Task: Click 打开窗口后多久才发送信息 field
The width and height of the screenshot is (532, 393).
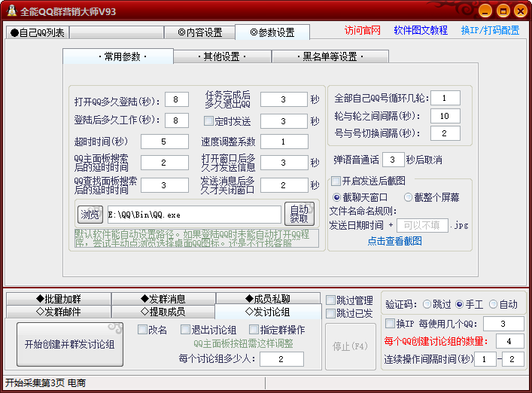Action: (x=284, y=163)
